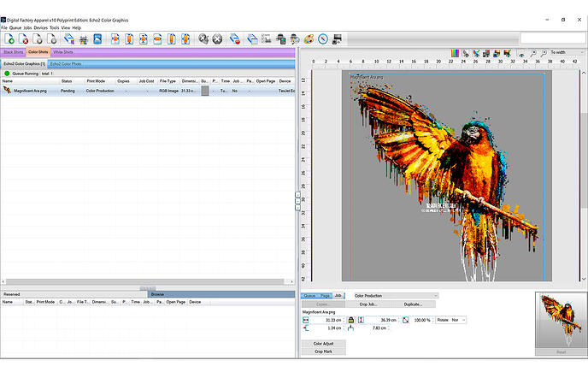
Task: Click the rainbow color spectrum icon
Action: [455, 53]
